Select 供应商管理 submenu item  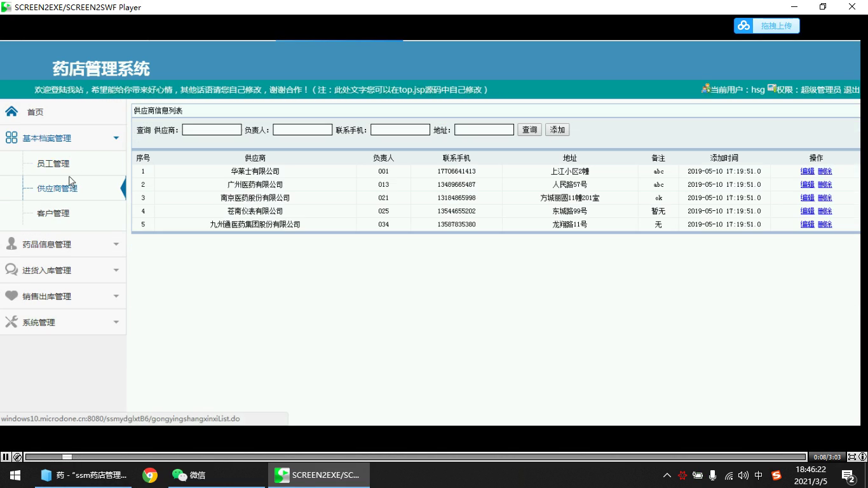[57, 188]
